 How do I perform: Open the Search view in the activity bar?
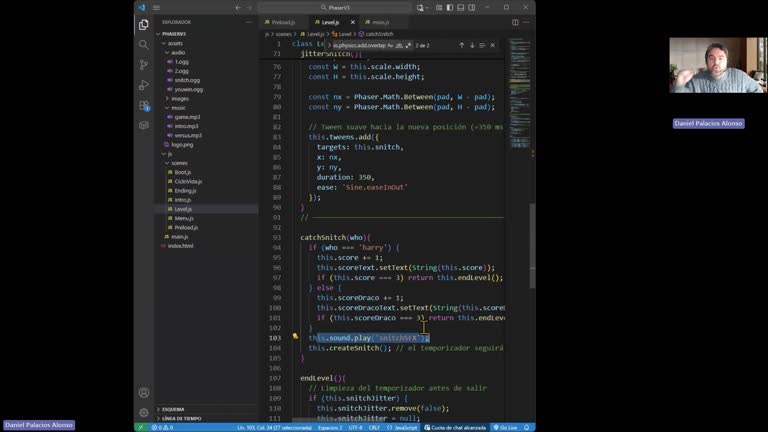pos(144,45)
